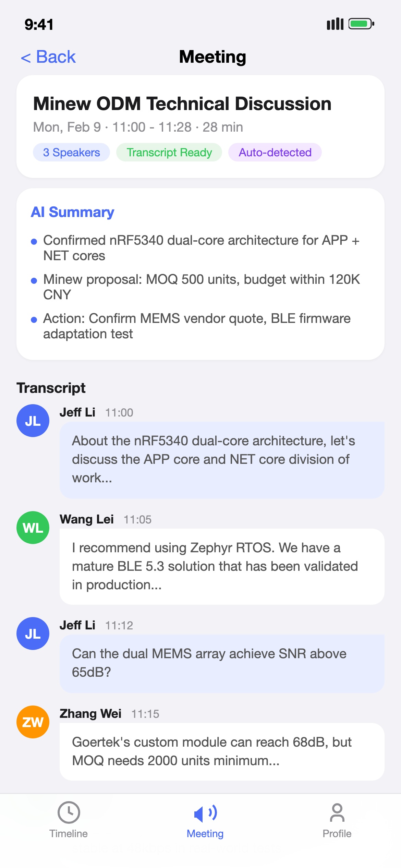The height and width of the screenshot is (868, 401).
Task: Tap Jeff Li's avatar at 11:00
Action: pyautogui.click(x=33, y=421)
